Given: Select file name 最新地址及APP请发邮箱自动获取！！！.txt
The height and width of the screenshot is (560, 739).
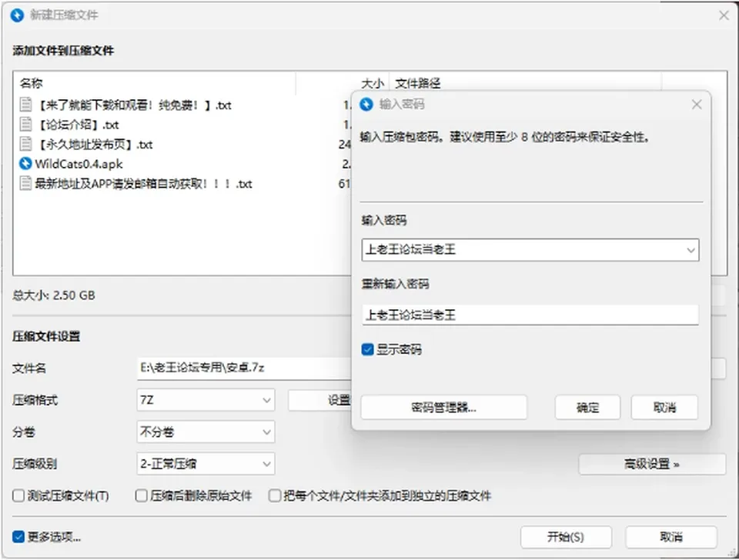Looking at the screenshot, I should pyautogui.click(x=143, y=183).
